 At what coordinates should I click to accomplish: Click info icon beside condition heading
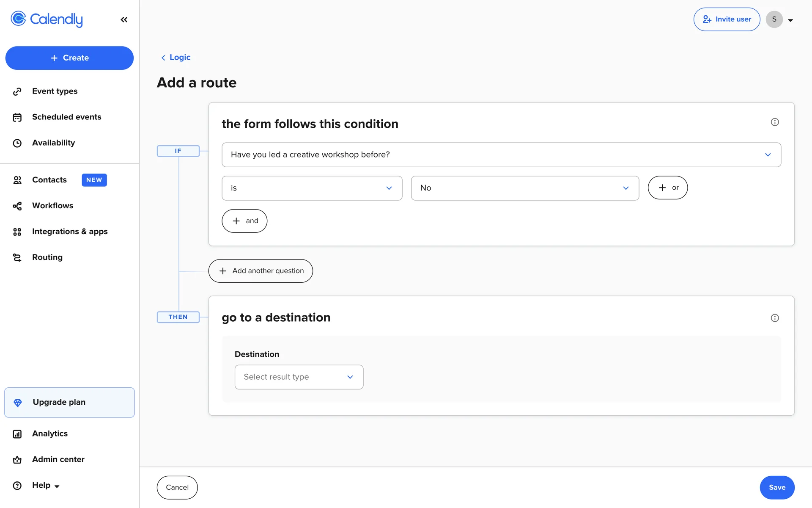774,122
